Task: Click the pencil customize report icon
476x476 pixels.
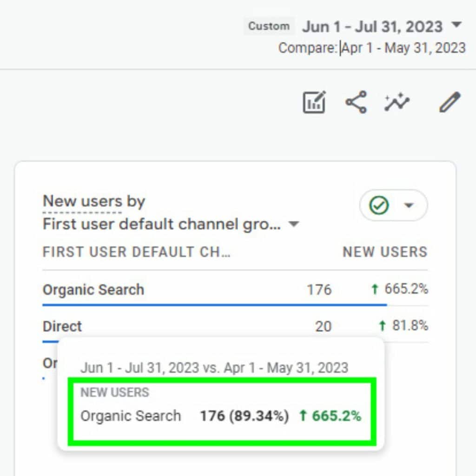Action: [x=450, y=102]
